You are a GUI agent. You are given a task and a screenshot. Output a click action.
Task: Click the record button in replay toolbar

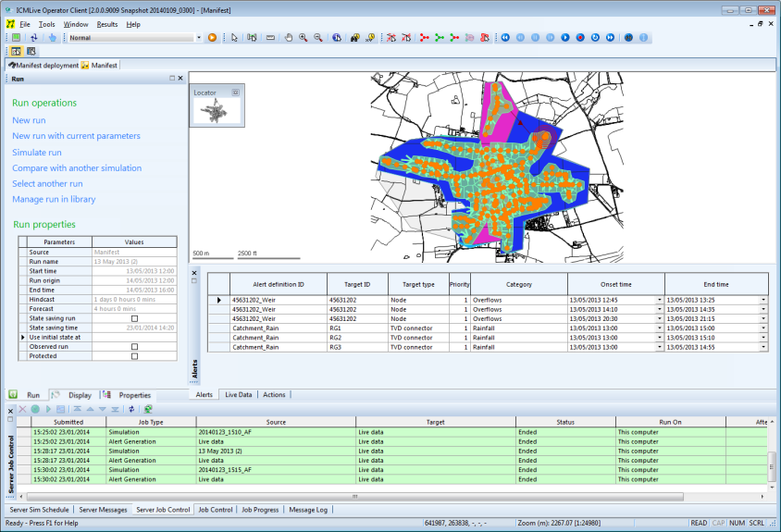580,38
